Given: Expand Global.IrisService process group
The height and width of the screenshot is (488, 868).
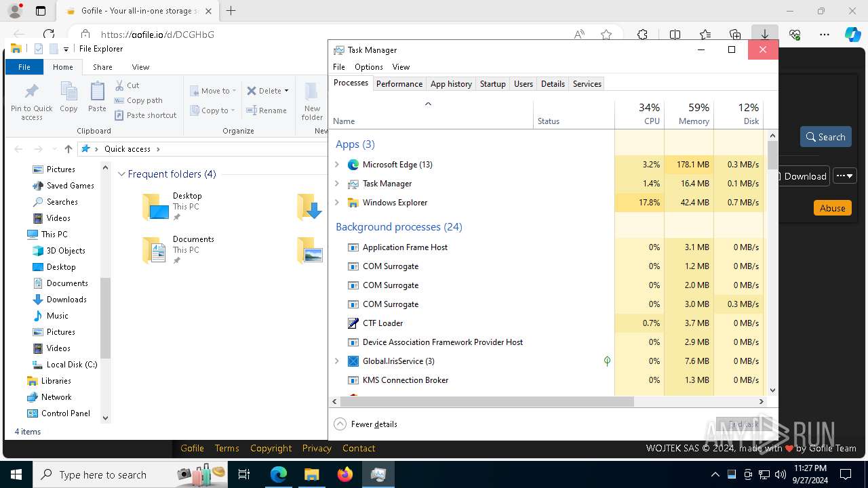Looking at the screenshot, I should pyautogui.click(x=337, y=361).
